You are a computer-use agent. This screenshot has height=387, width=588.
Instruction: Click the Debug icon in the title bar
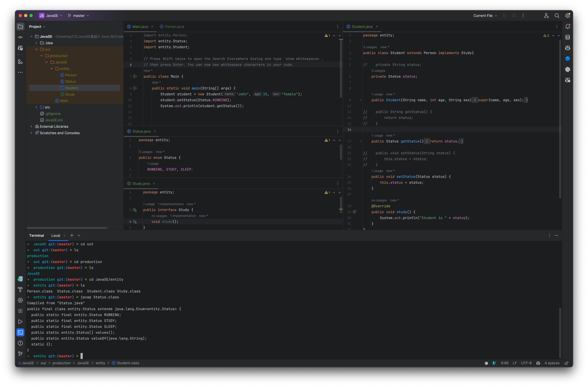pos(514,15)
